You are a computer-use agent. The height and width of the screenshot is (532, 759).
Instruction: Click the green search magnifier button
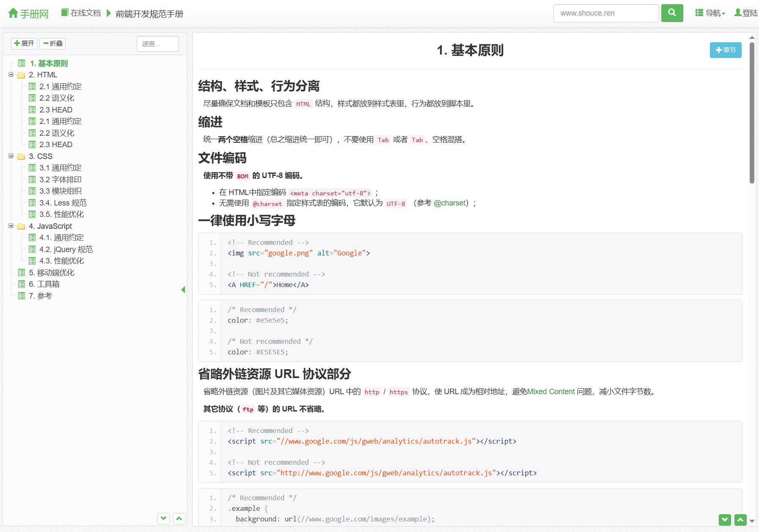672,13
